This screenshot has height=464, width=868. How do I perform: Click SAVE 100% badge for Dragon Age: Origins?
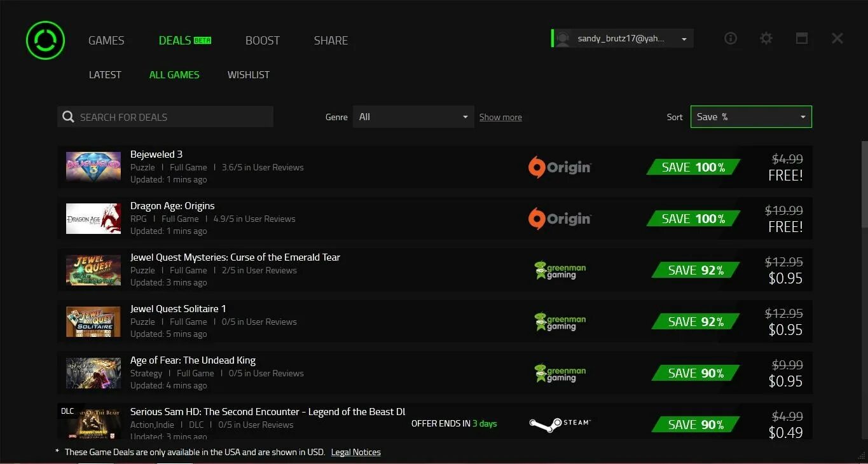[x=693, y=219]
